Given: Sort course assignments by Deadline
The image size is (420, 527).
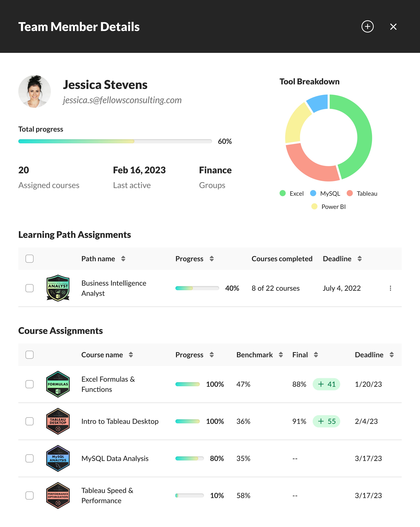Looking at the screenshot, I should pos(391,355).
